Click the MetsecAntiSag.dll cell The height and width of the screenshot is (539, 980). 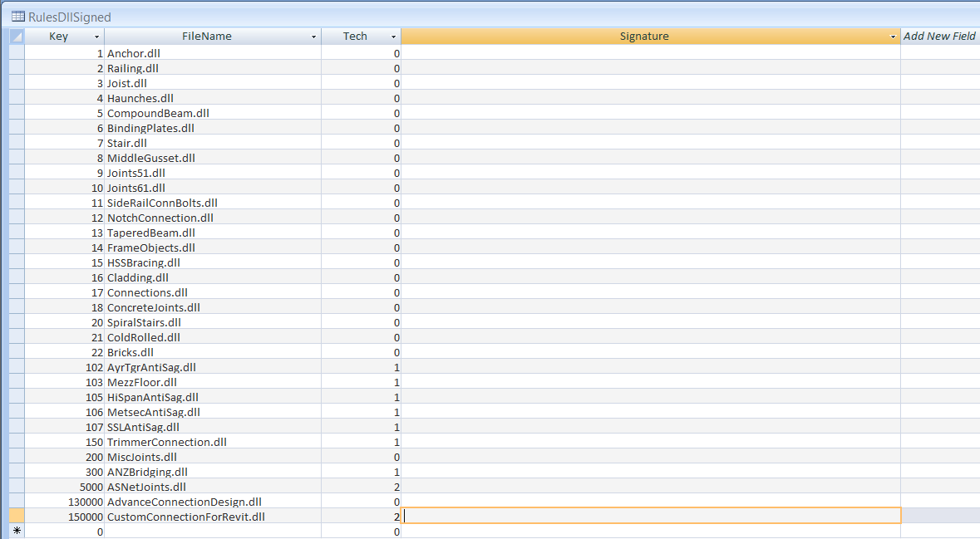(x=213, y=412)
